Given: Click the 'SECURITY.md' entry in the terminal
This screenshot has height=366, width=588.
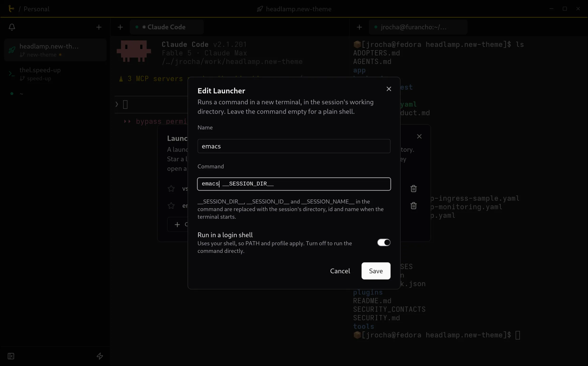Looking at the screenshot, I should click(x=376, y=318).
